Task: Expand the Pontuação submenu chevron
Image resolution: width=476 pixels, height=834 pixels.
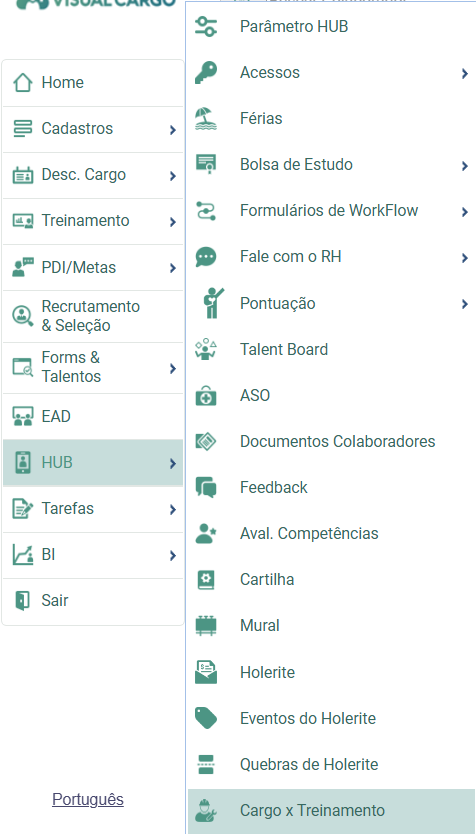Action: pos(465,304)
